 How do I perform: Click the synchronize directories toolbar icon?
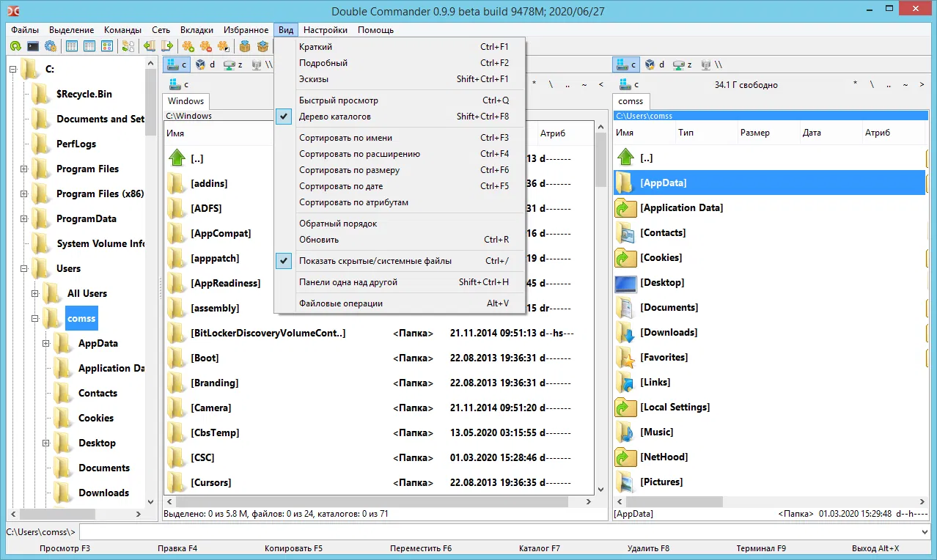click(128, 46)
